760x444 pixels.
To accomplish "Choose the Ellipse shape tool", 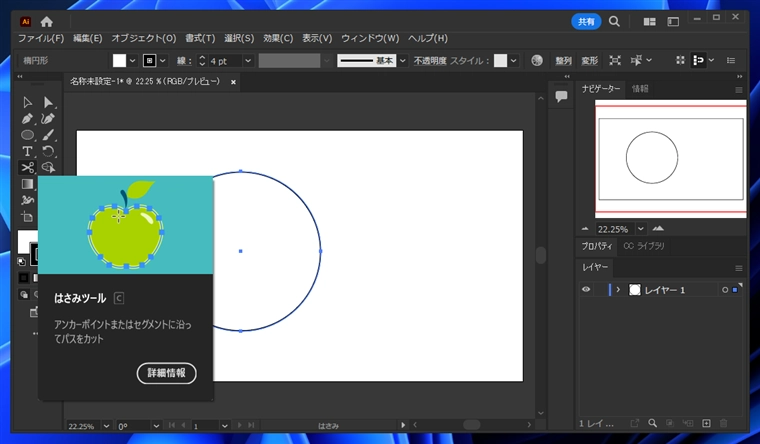I will (x=27, y=135).
